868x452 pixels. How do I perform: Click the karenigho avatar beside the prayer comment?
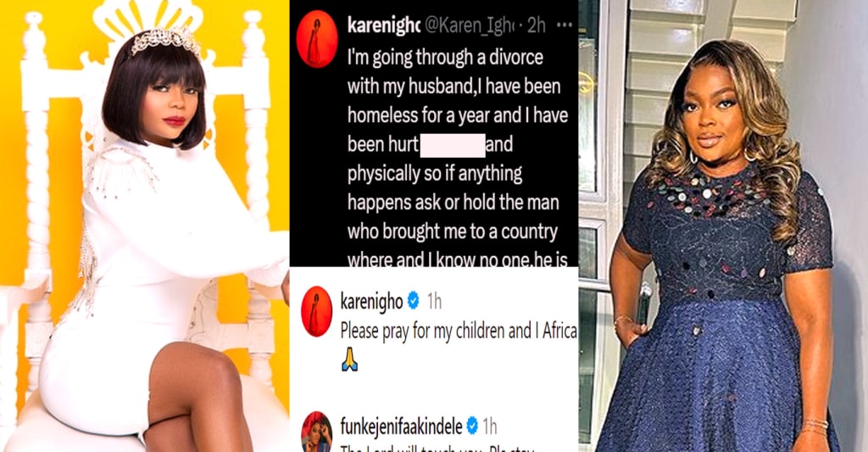click(x=317, y=311)
